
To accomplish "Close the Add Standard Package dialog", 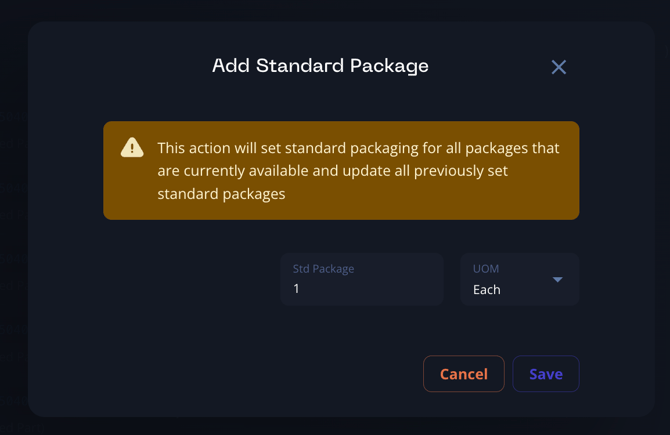I will (559, 67).
